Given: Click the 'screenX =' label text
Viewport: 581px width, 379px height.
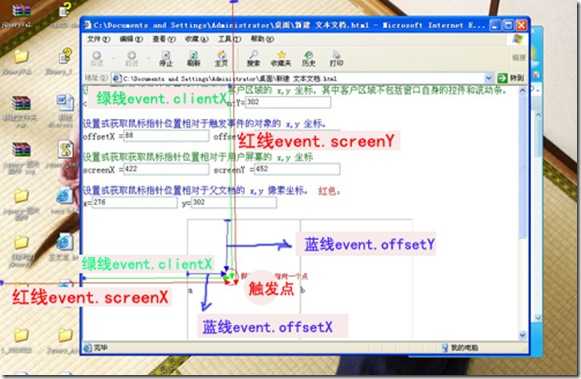Looking at the screenshot, I should coord(103,170).
